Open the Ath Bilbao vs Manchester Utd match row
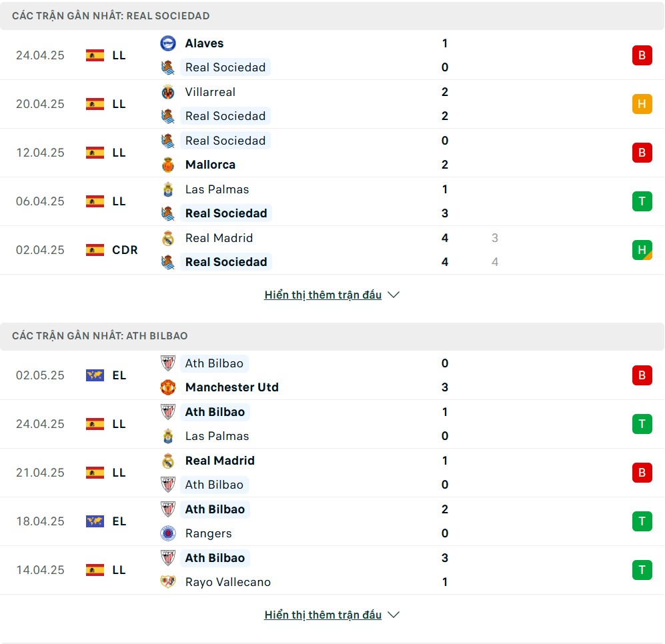665x644 pixels. (x=332, y=375)
